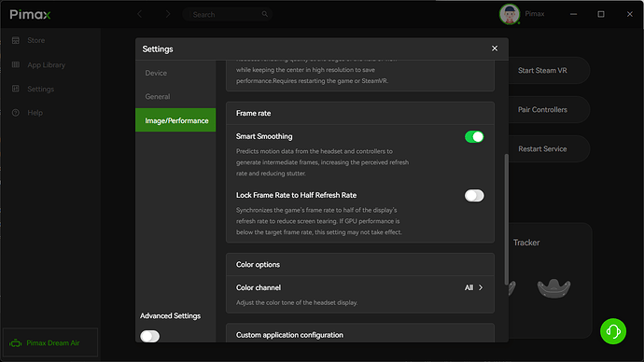
Task: Click the Color channel label
Action: pos(259,287)
